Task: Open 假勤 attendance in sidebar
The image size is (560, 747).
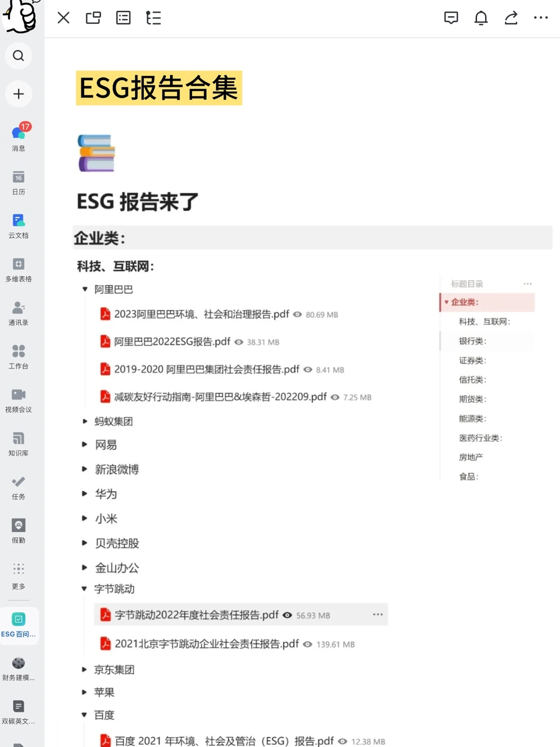Action: coord(19,531)
